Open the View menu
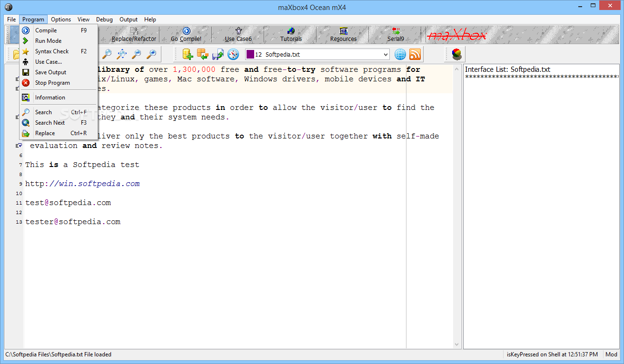The image size is (624, 364). [x=84, y=20]
